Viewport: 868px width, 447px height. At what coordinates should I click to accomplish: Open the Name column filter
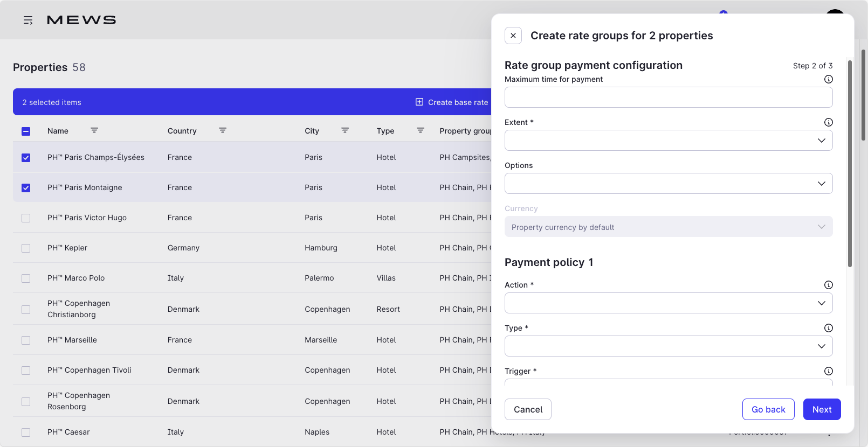(x=94, y=130)
